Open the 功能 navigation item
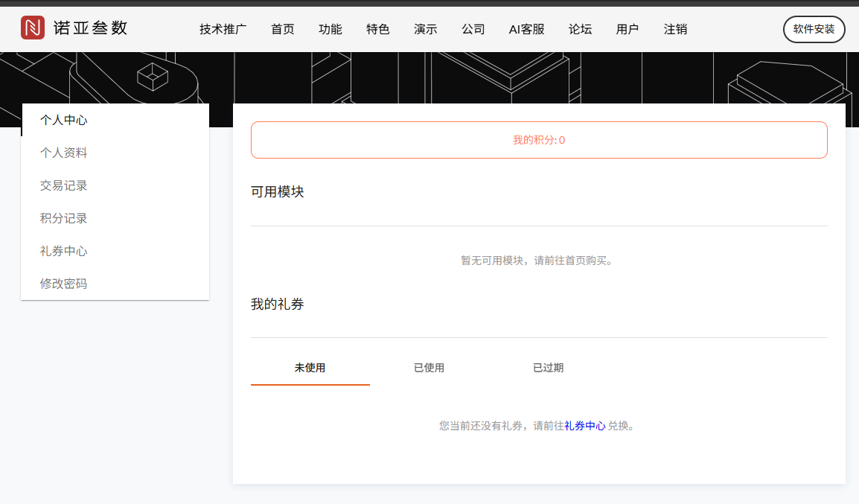The image size is (859, 504). (x=330, y=30)
